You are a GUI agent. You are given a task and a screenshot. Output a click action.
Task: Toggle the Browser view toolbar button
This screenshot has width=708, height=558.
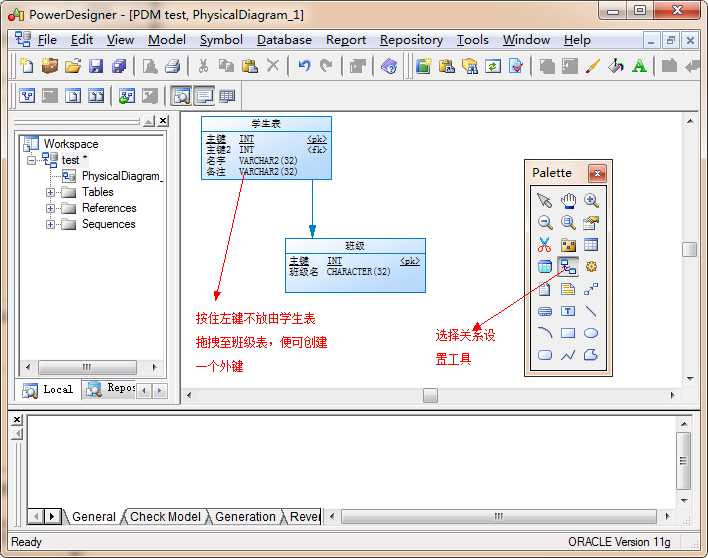[182, 96]
